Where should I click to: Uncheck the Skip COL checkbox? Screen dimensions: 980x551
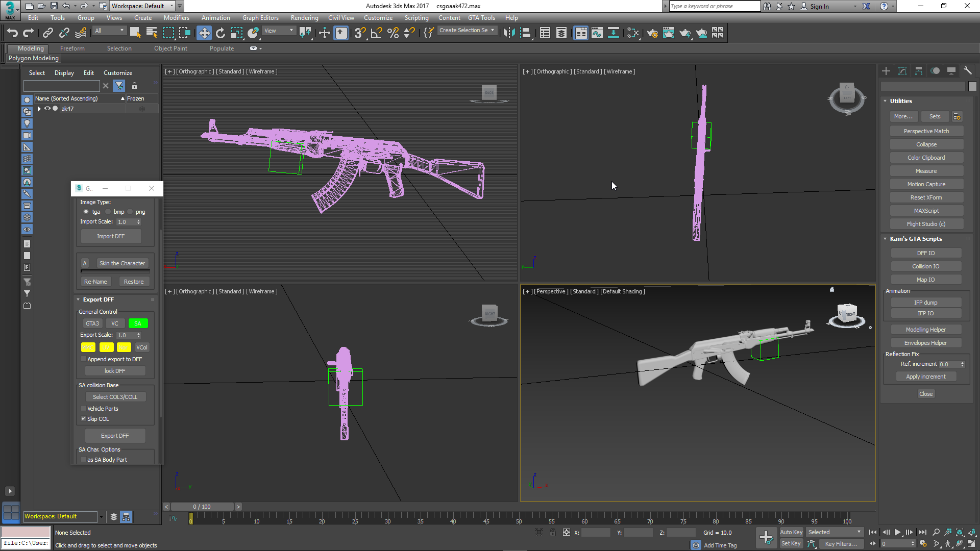click(x=84, y=419)
